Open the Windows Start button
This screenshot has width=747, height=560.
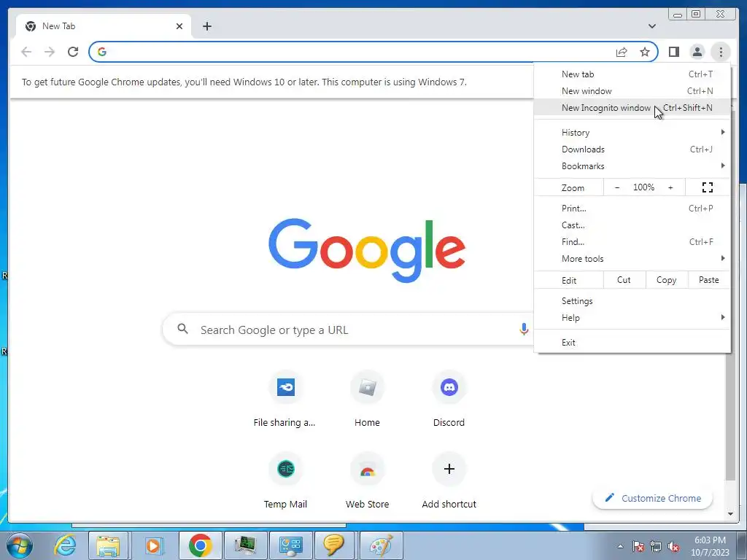click(x=20, y=545)
